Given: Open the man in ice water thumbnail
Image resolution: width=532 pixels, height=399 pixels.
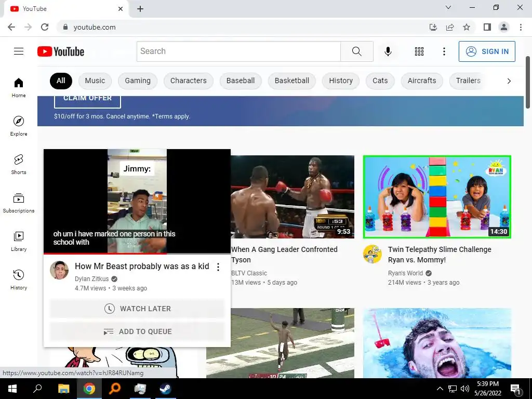Looking at the screenshot, I should pyautogui.click(x=437, y=343).
